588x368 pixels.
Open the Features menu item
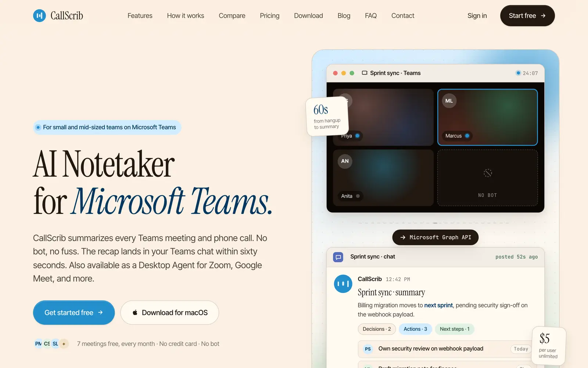pyautogui.click(x=140, y=16)
